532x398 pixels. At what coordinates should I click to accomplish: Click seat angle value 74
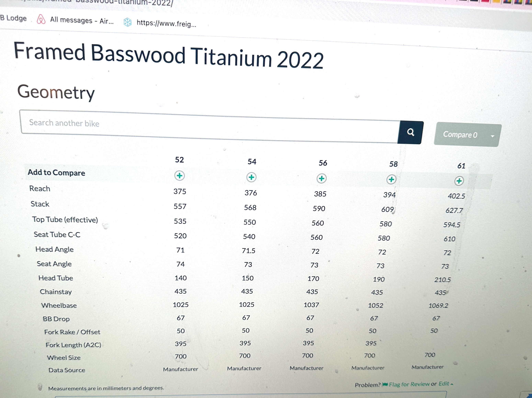click(180, 264)
